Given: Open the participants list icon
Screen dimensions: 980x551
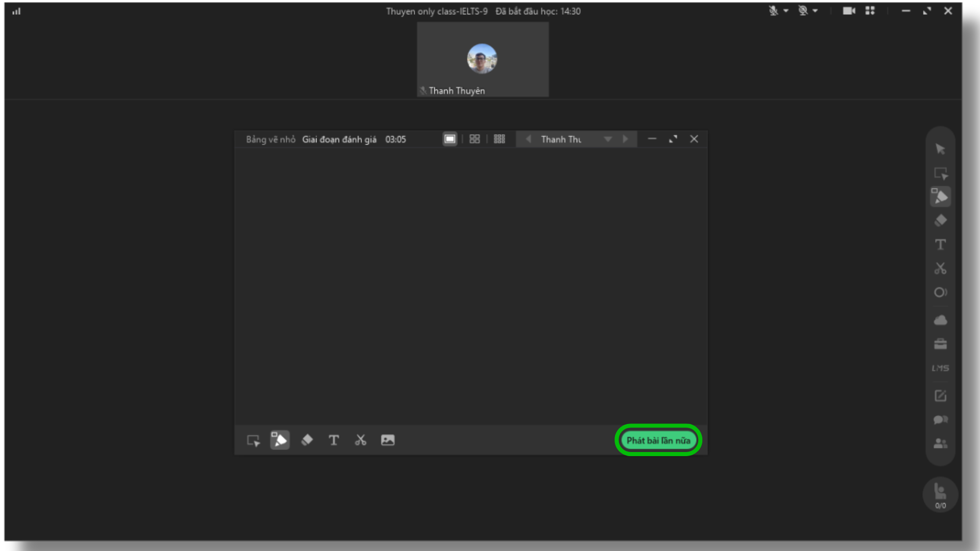Looking at the screenshot, I should [x=940, y=443].
